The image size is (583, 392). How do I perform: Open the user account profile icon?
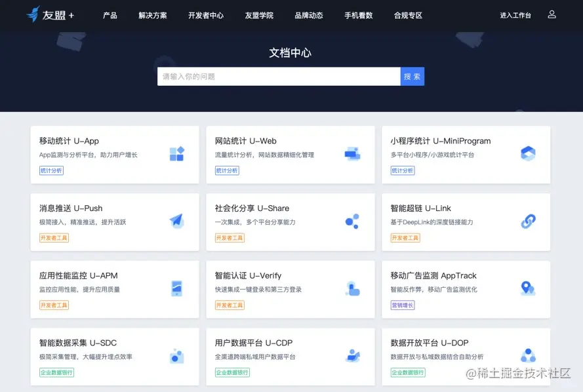coord(552,14)
